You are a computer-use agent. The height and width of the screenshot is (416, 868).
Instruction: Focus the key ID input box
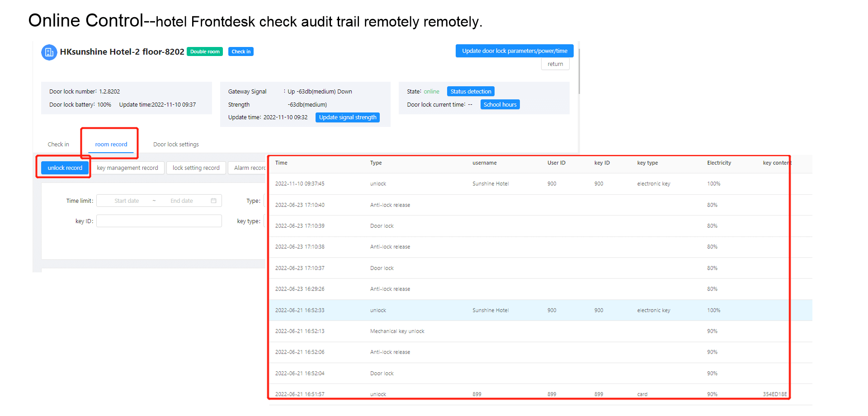click(x=159, y=221)
